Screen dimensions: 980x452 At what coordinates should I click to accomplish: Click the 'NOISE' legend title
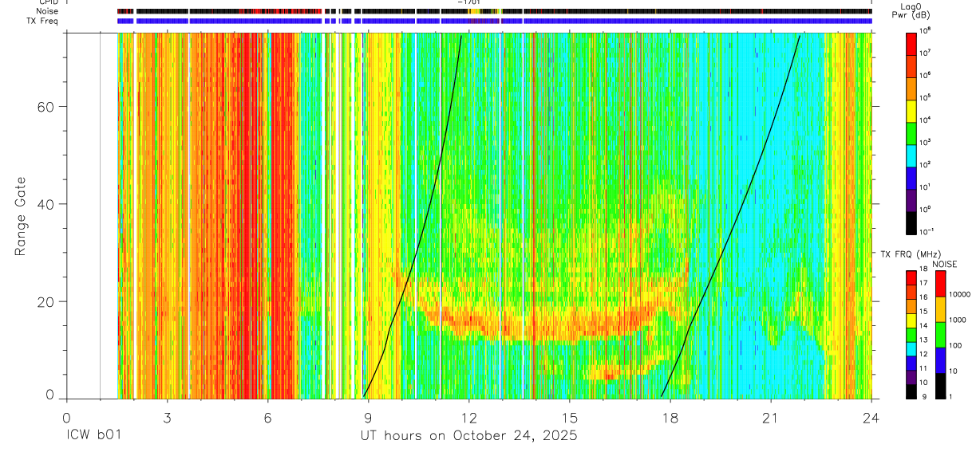pos(944,263)
